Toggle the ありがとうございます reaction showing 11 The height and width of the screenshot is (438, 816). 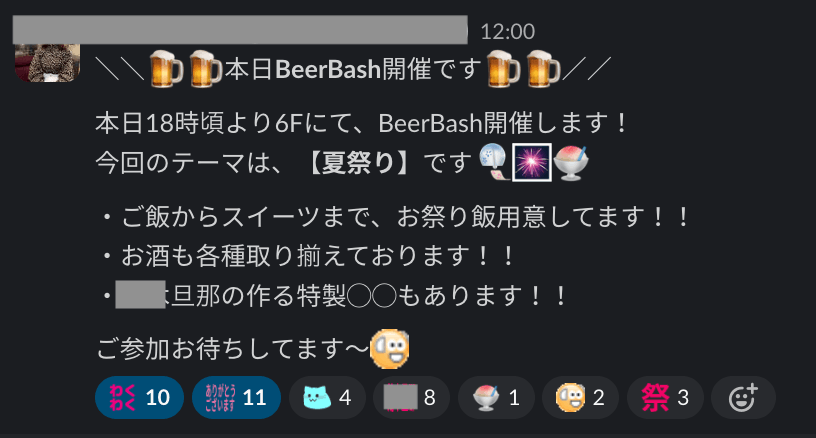(236, 398)
